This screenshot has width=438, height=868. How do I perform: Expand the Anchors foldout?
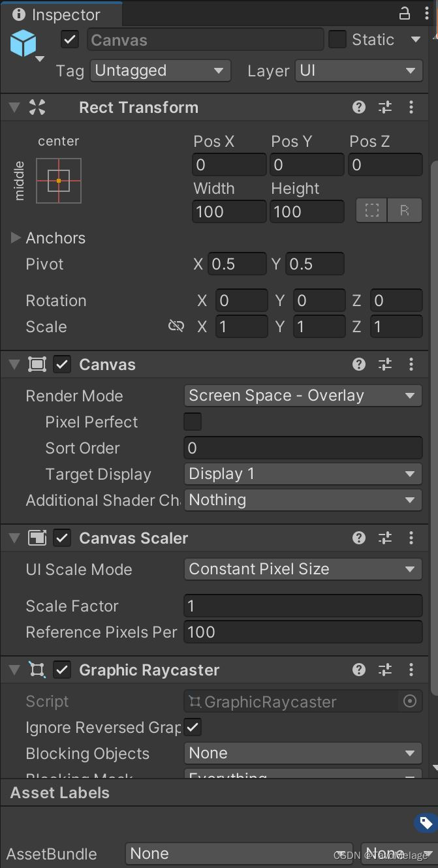pos(16,238)
